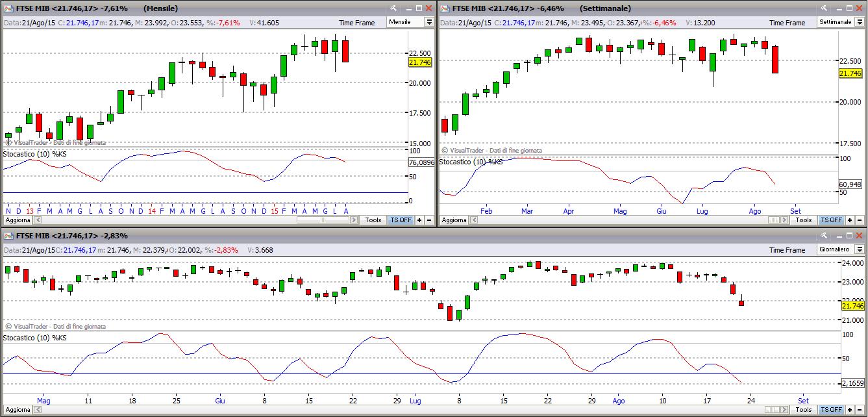The image size is (868, 417).
Task: Open the Giornaliero time frame dropdown
Action: coord(860,249)
